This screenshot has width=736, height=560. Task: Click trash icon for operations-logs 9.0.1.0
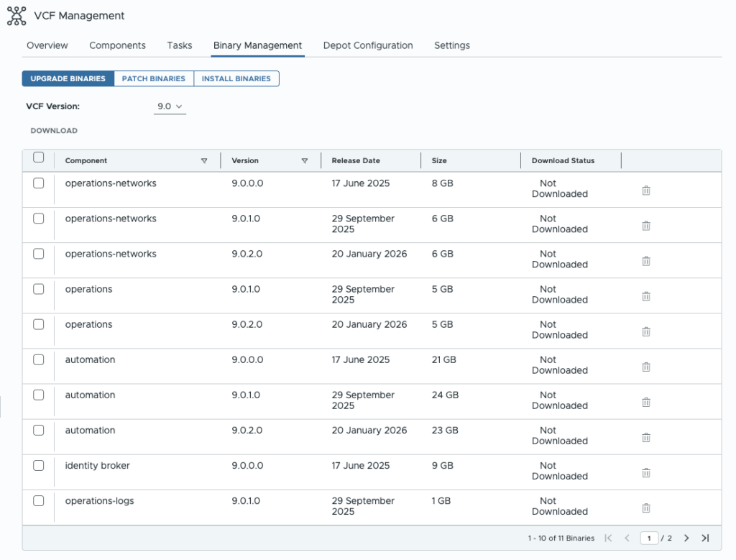pyautogui.click(x=645, y=508)
